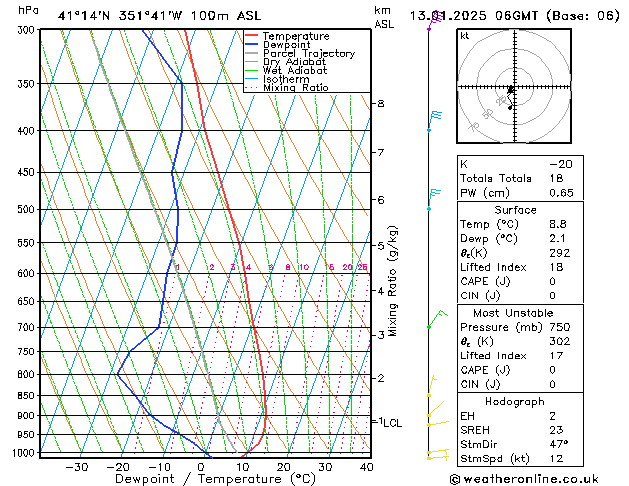Click the Most Unstable theta-e value 302
The image size is (629, 486).
click(560, 341)
